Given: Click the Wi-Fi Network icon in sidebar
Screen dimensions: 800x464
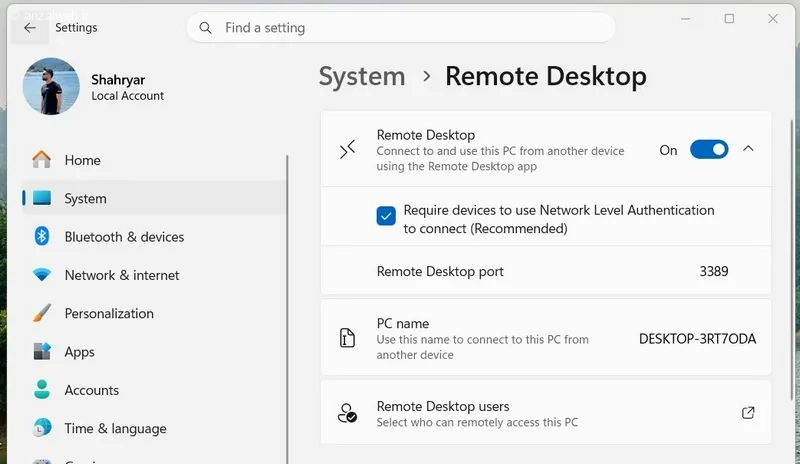Looking at the screenshot, I should click(42, 275).
